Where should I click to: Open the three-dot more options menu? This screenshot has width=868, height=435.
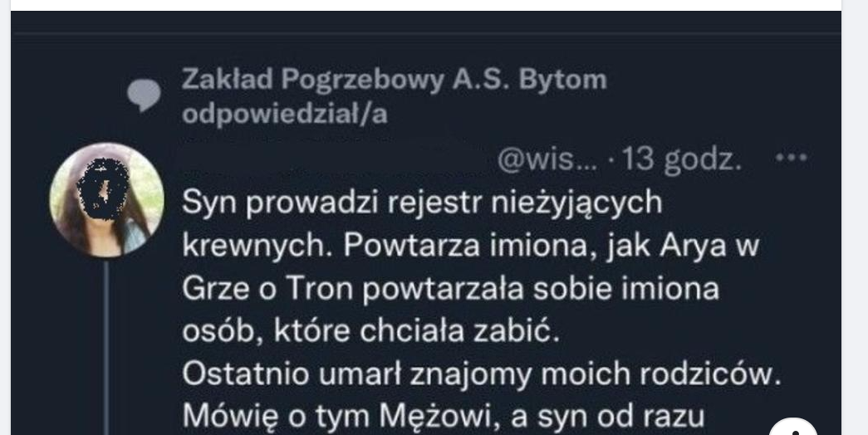point(790,158)
